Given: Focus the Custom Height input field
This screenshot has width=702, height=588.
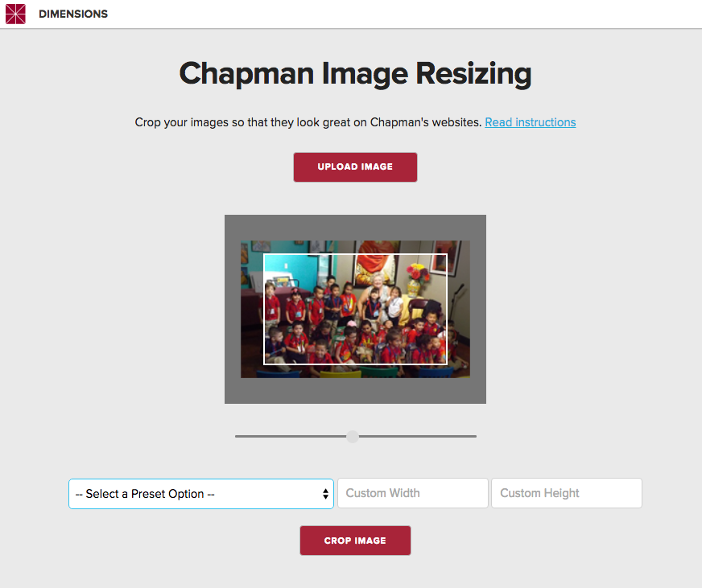Looking at the screenshot, I should pos(566,493).
